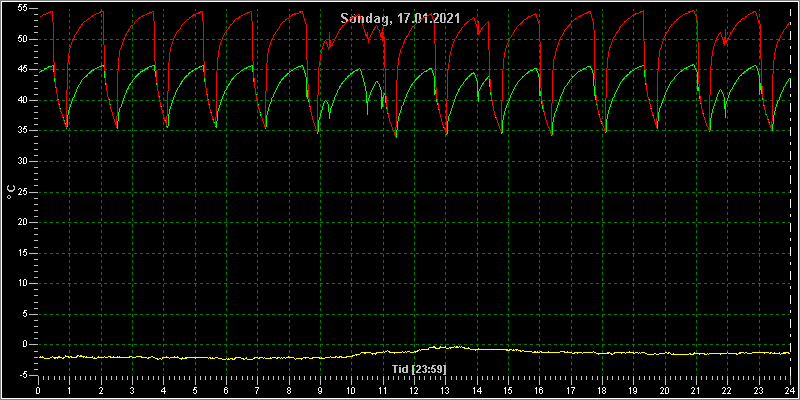Click the date title Søndag, 17.01.2021
Image resolution: width=800 pixels, height=400 pixels.
point(401,19)
